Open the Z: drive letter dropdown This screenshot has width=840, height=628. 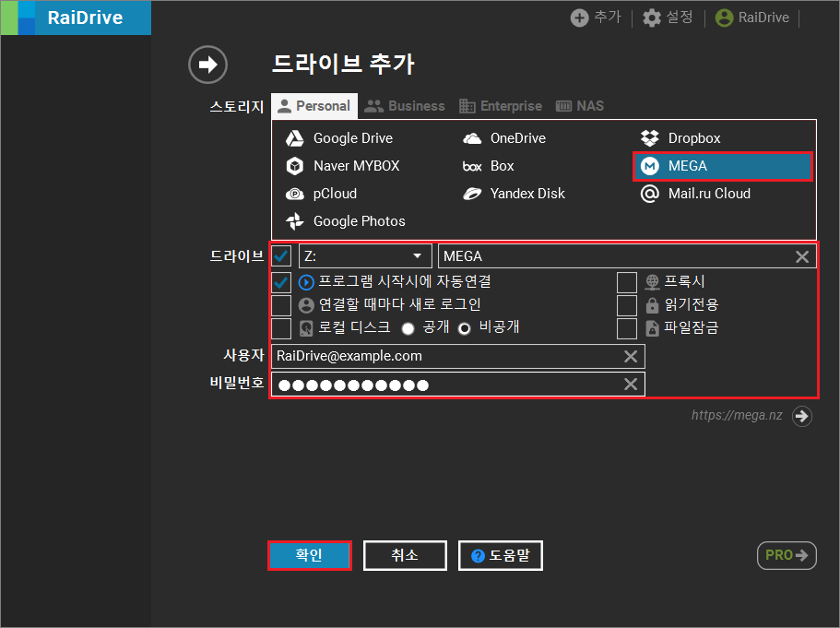point(365,256)
